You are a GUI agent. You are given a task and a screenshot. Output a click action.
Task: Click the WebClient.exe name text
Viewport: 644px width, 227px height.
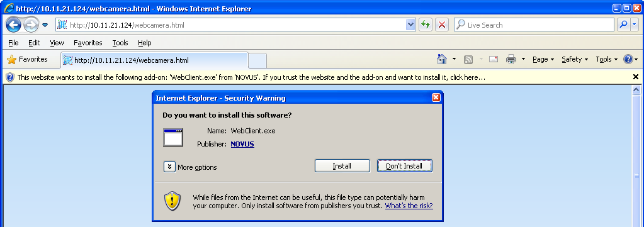pos(253,131)
